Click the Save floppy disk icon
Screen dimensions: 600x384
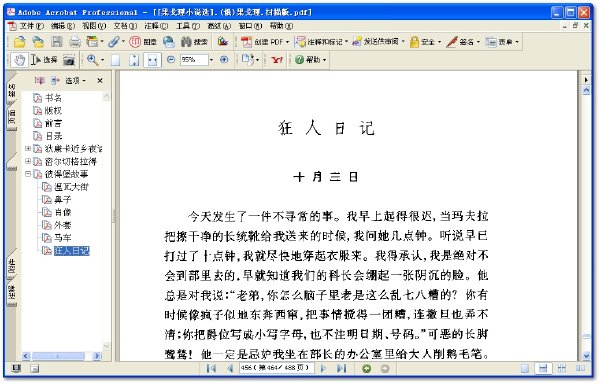tap(57, 42)
